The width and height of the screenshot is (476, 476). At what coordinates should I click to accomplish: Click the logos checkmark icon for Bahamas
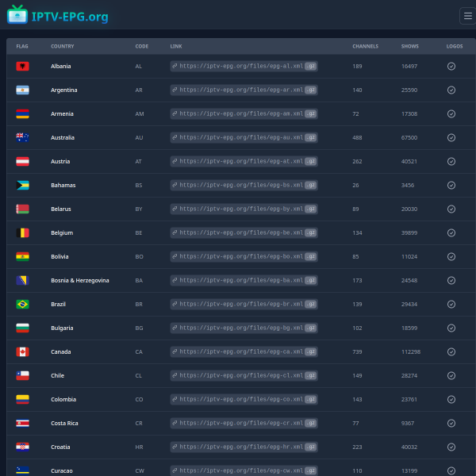tap(451, 185)
